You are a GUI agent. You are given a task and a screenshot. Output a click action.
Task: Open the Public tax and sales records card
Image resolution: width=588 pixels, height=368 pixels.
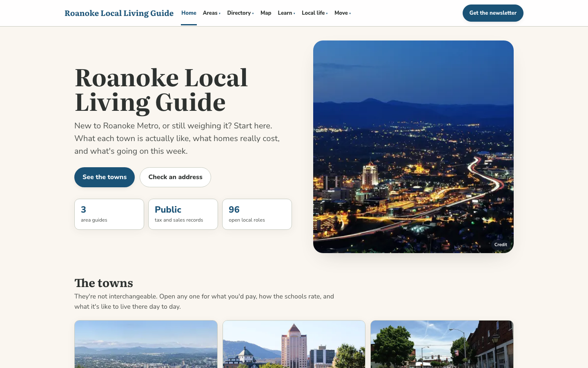[183, 214]
